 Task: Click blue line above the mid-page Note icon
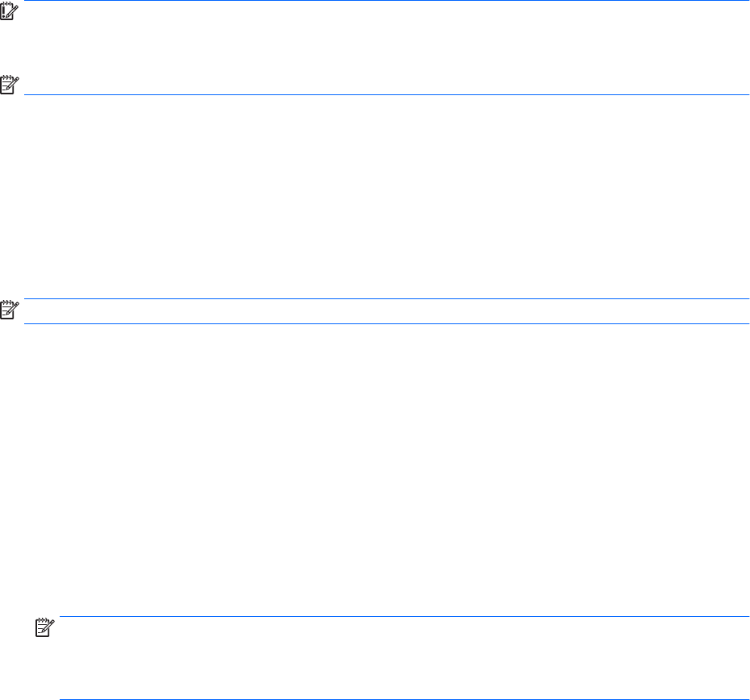pyautogui.click(x=375, y=299)
